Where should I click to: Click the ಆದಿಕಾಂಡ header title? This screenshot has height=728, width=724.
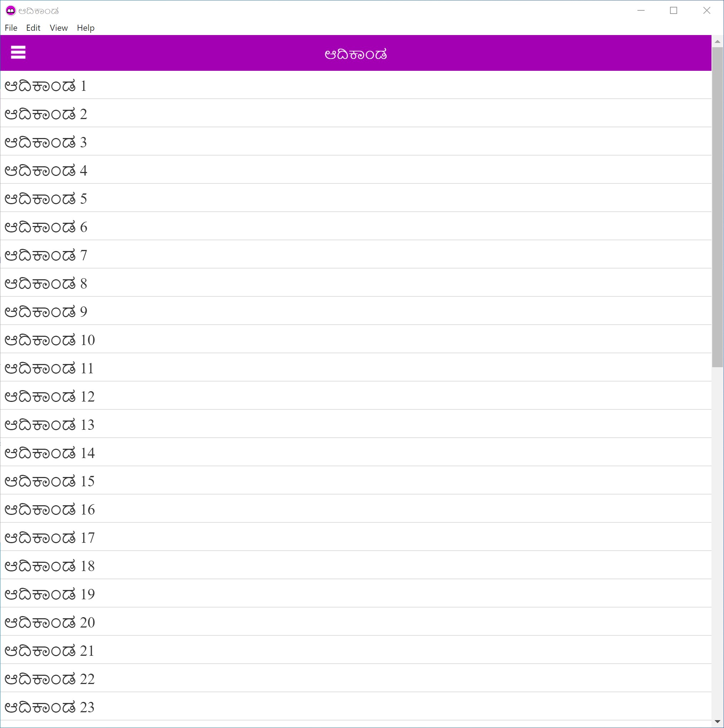point(356,54)
